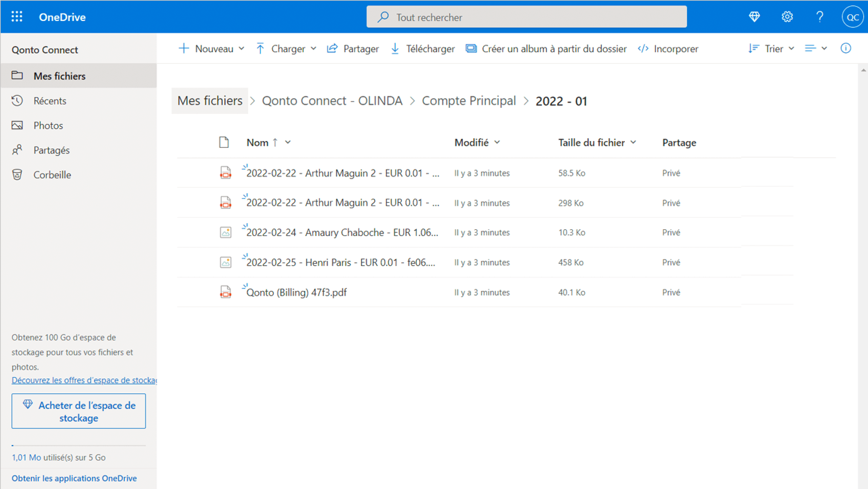
Task: Click the Partager toolbar label
Action: click(361, 49)
